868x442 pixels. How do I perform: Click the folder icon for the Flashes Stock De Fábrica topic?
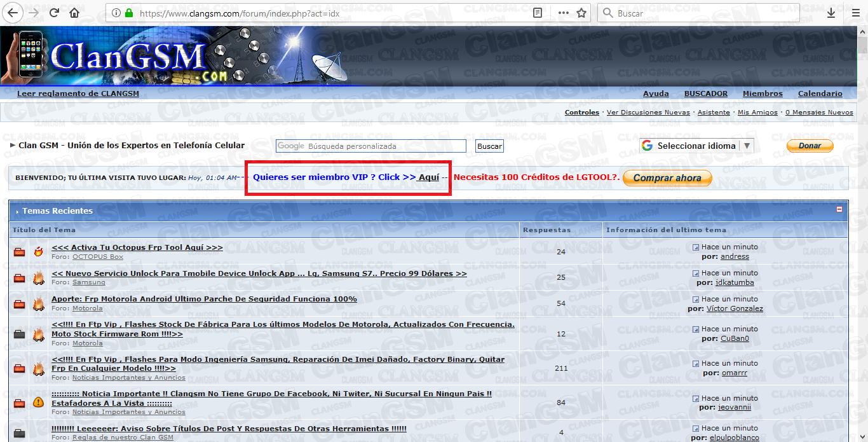20,333
